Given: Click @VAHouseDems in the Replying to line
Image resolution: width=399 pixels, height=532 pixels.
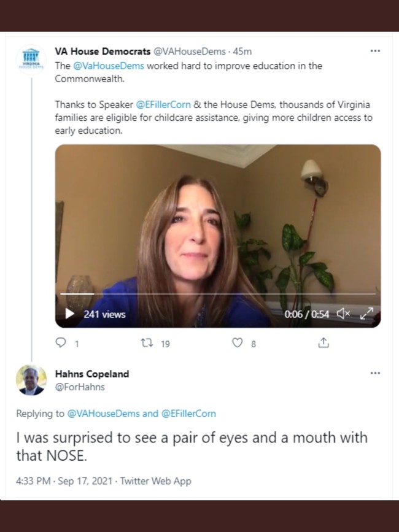Looking at the screenshot, I should (104, 414).
